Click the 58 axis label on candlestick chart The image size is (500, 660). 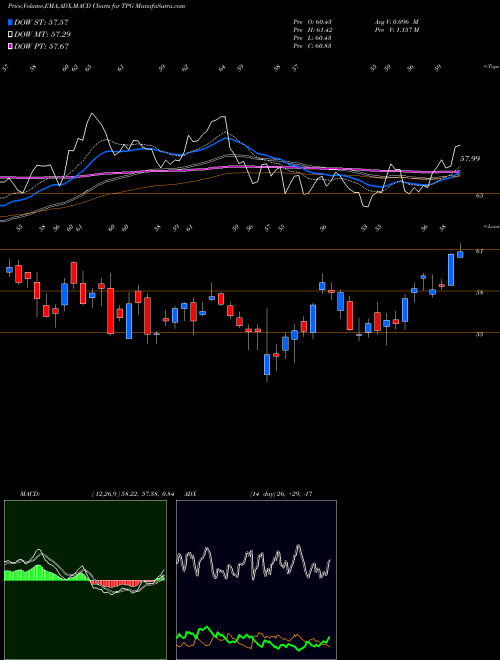point(480,293)
